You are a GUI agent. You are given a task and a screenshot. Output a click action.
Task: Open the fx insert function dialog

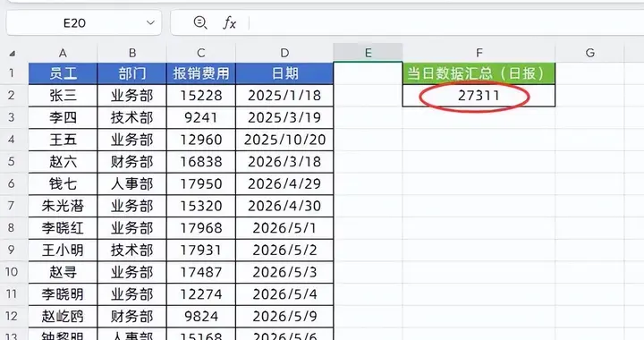pyautogui.click(x=229, y=22)
